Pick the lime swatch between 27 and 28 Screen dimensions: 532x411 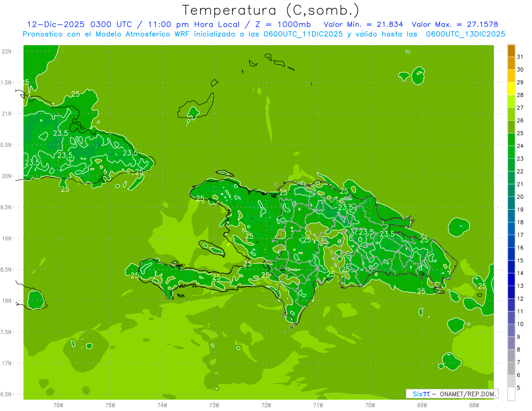pyautogui.click(x=511, y=102)
